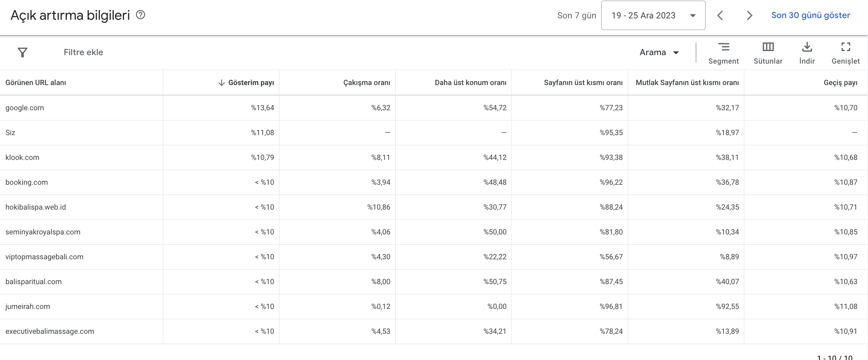
Task: Open the 19 - 25 Ara 2023 date dropdown
Action: (653, 15)
